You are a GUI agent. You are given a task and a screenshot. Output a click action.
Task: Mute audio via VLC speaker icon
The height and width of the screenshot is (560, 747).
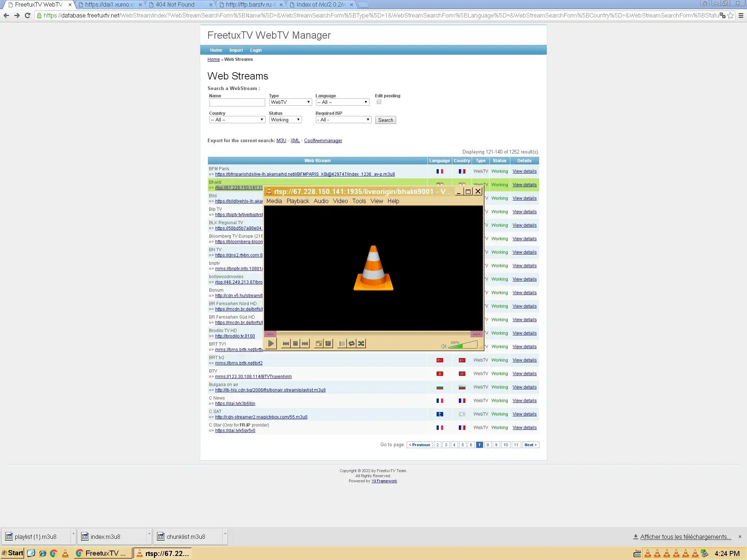(x=443, y=346)
